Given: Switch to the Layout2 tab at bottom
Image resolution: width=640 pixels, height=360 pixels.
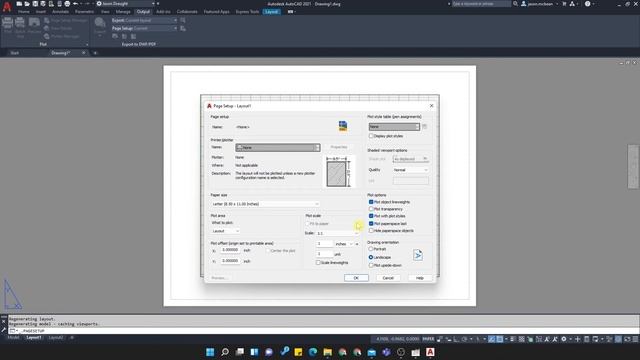Looking at the screenshot, I should click(56, 338).
